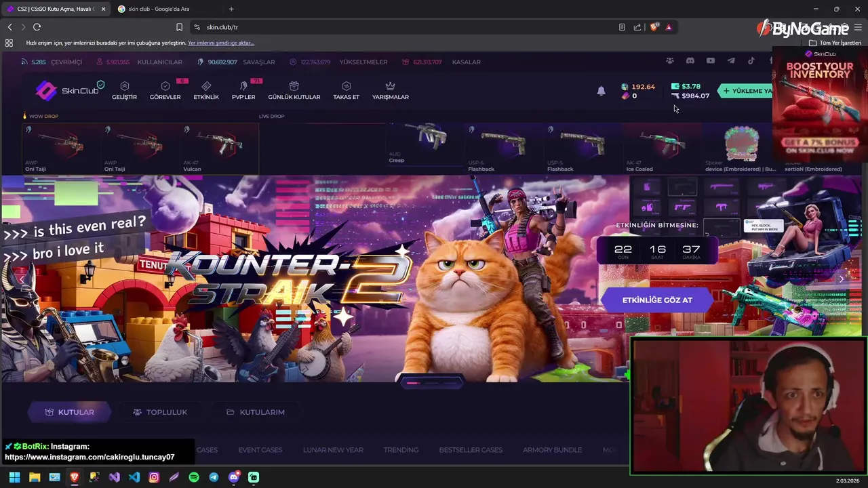Click the share icon in address bar
868x488 pixels.
[x=637, y=27]
